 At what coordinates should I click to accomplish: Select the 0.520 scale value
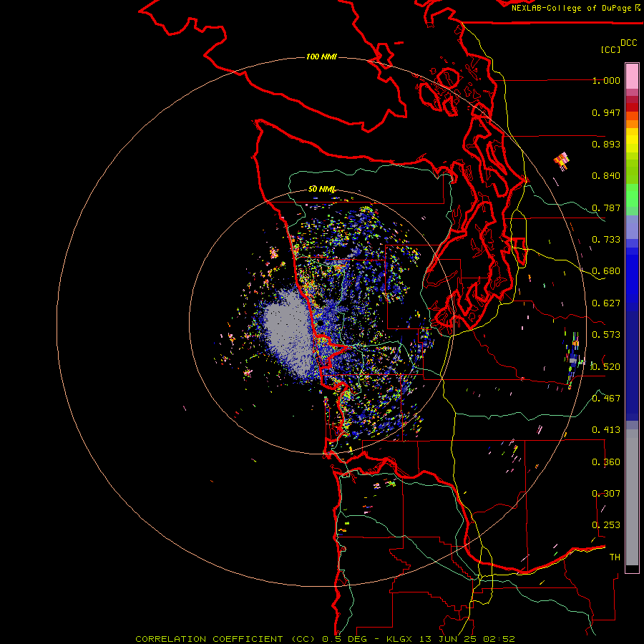(x=606, y=367)
